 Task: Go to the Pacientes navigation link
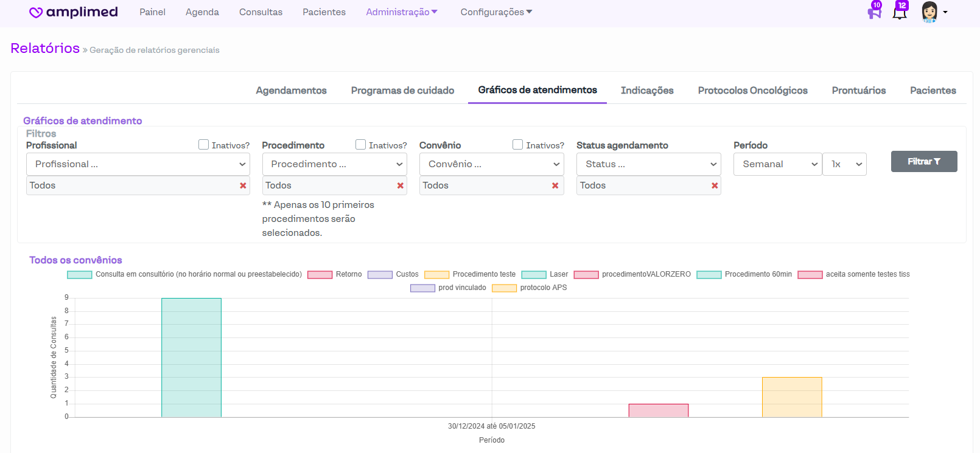pyautogui.click(x=324, y=12)
